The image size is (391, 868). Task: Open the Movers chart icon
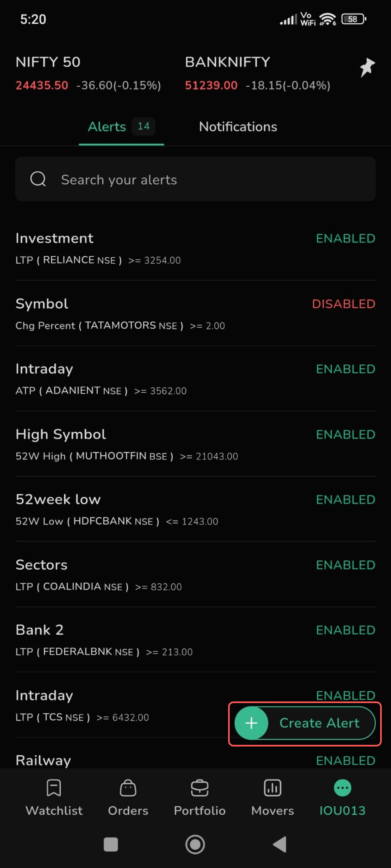coord(272,788)
